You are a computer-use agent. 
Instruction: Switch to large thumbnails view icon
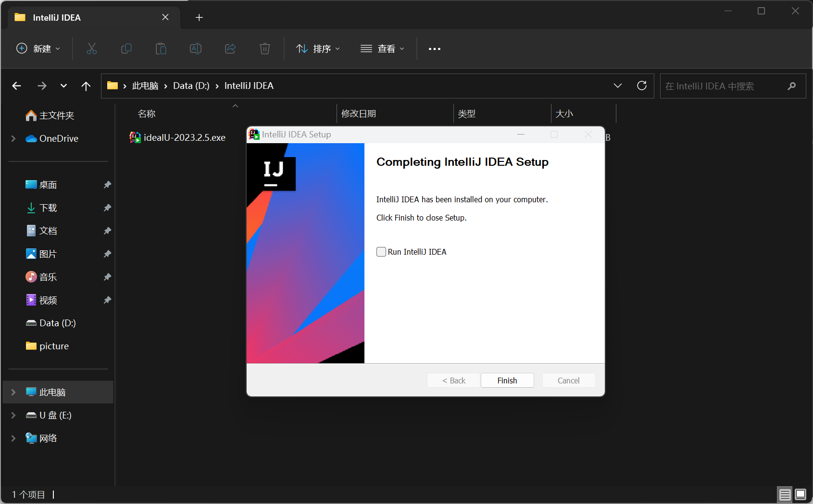pos(800,494)
